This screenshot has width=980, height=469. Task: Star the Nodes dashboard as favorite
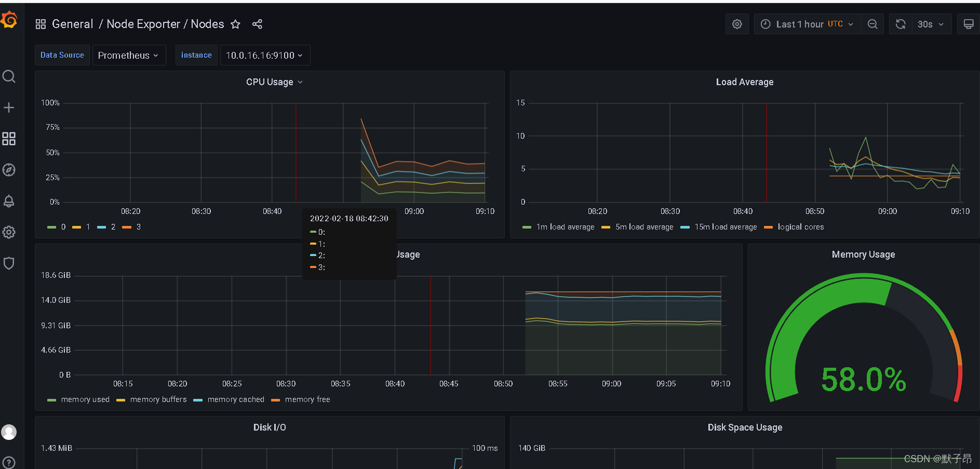235,24
